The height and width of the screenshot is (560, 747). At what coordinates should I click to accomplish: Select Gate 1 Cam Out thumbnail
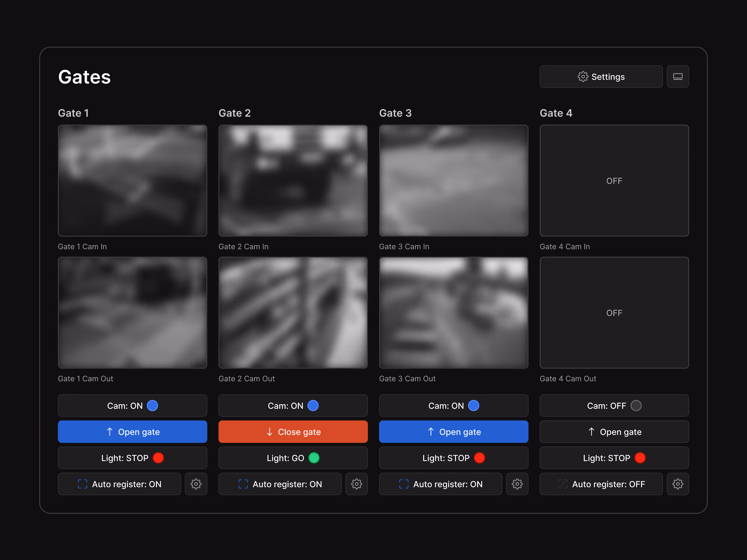(x=132, y=313)
